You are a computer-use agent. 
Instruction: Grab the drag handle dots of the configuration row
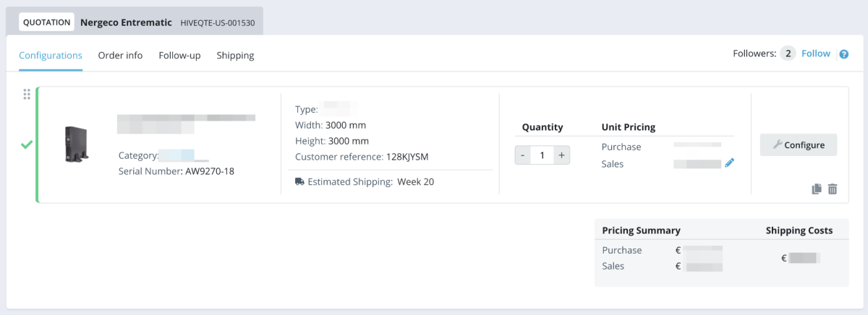click(27, 94)
